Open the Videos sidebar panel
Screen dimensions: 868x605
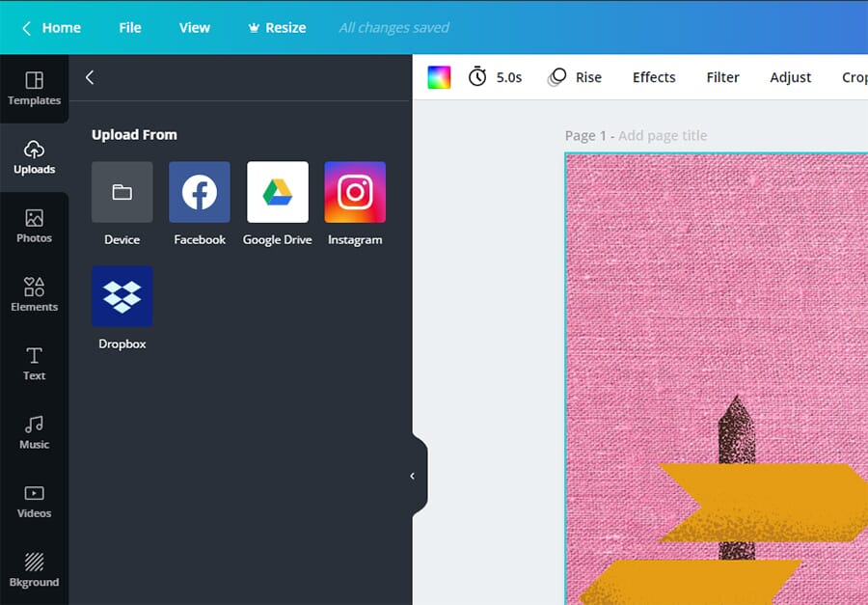[x=35, y=501]
